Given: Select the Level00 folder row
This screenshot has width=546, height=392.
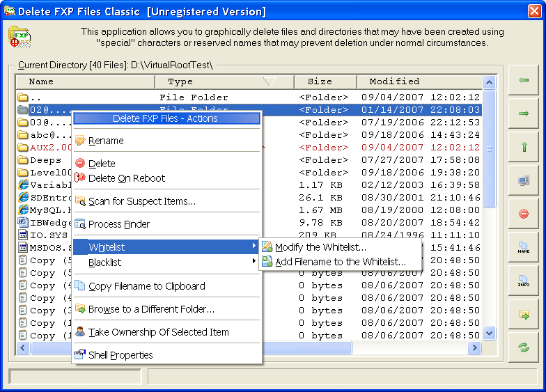Looking at the screenshot, I should (249, 173).
